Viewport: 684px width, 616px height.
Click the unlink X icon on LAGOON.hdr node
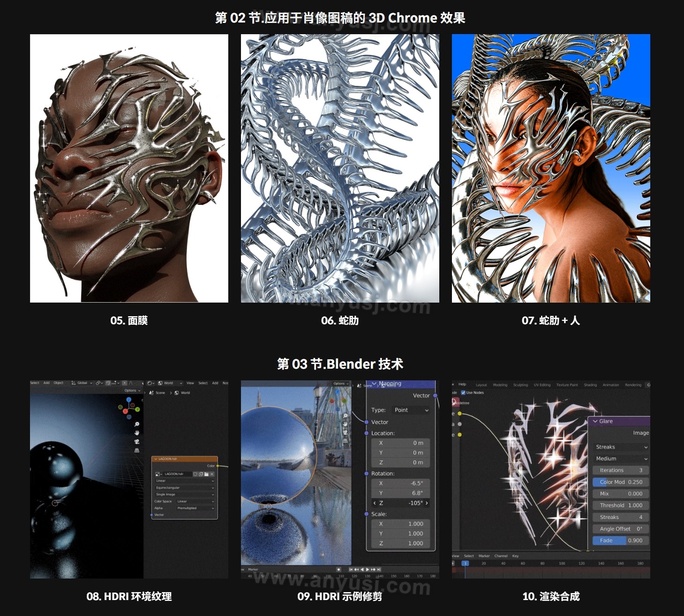212,474
